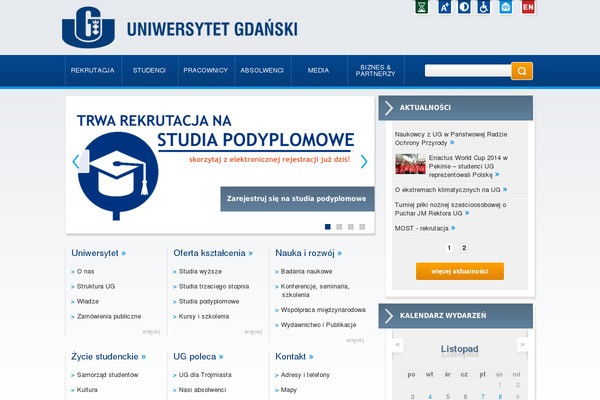
Task: Click the graduation cap banner graphic
Action: point(118,175)
